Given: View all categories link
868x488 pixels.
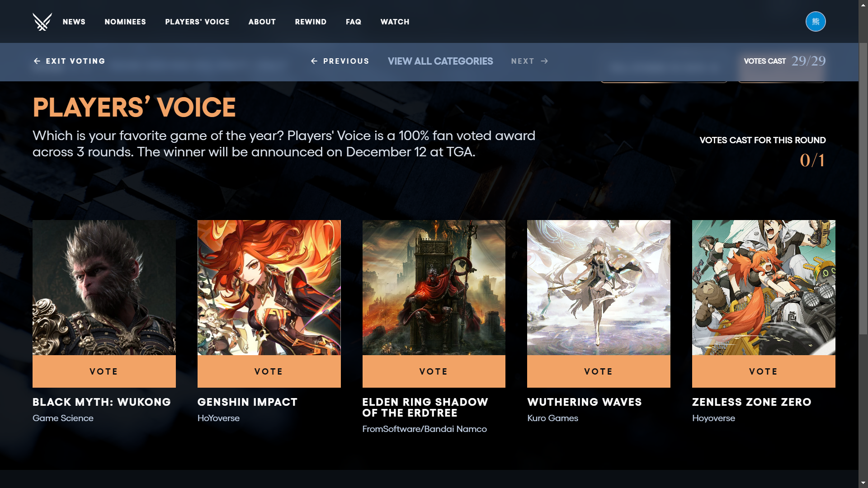Looking at the screenshot, I should 440,61.
